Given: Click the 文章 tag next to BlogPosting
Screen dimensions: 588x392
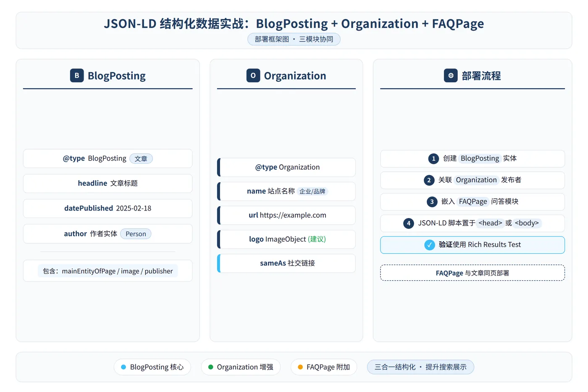Looking at the screenshot, I should (x=141, y=159).
